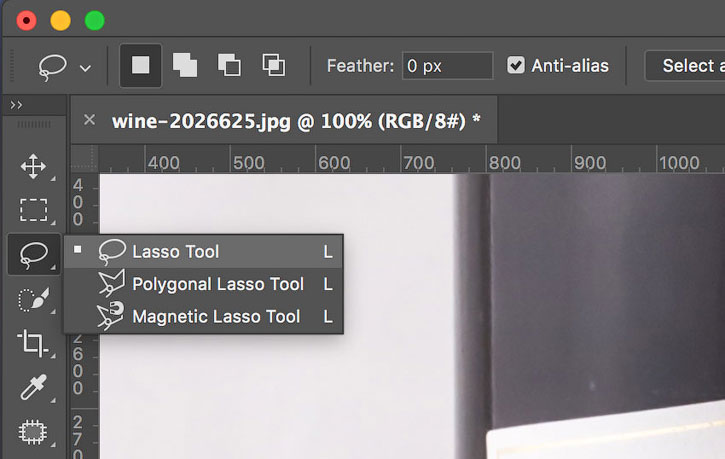This screenshot has height=459, width=725.
Task: Click the green fullscreen window button
Action: point(95,21)
